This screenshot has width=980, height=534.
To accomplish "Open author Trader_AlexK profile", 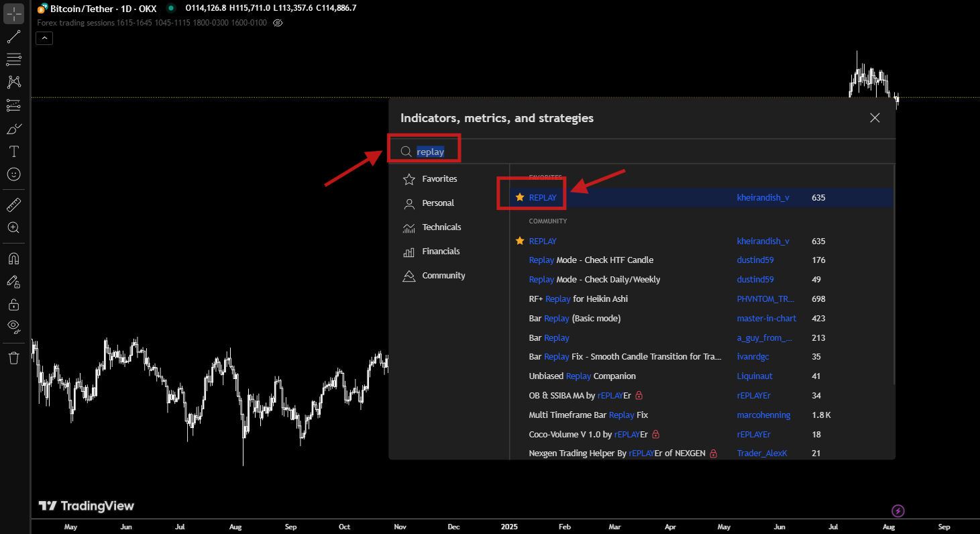I will coord(762,453).
